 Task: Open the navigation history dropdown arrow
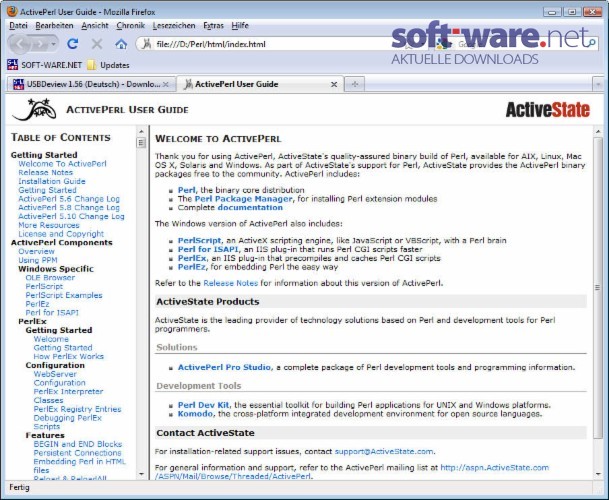click(54, 44)
